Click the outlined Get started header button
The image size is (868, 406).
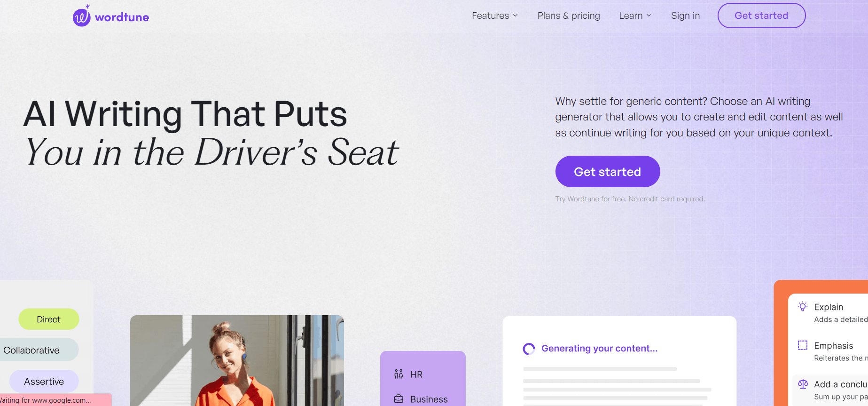(761, 16)
